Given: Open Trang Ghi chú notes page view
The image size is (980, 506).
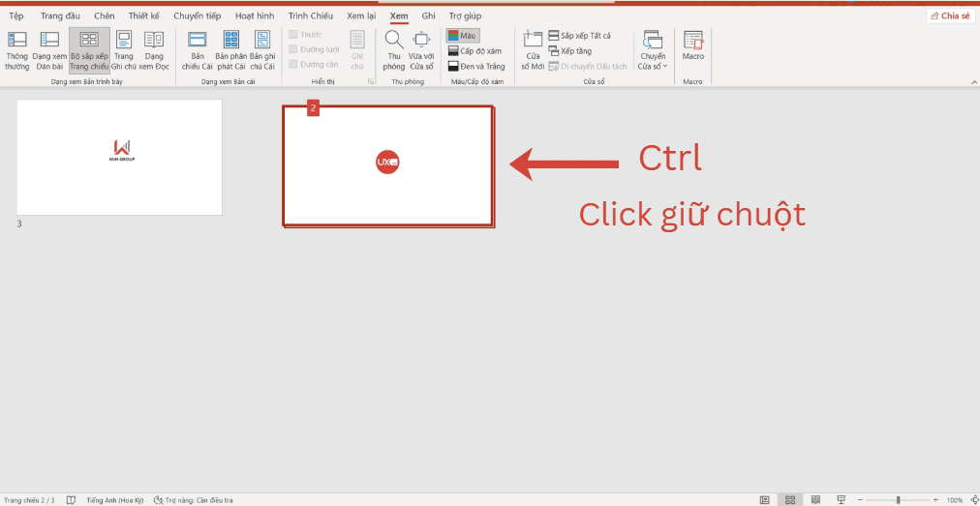Looking at the screenshot, I should [x=124, y=50].
